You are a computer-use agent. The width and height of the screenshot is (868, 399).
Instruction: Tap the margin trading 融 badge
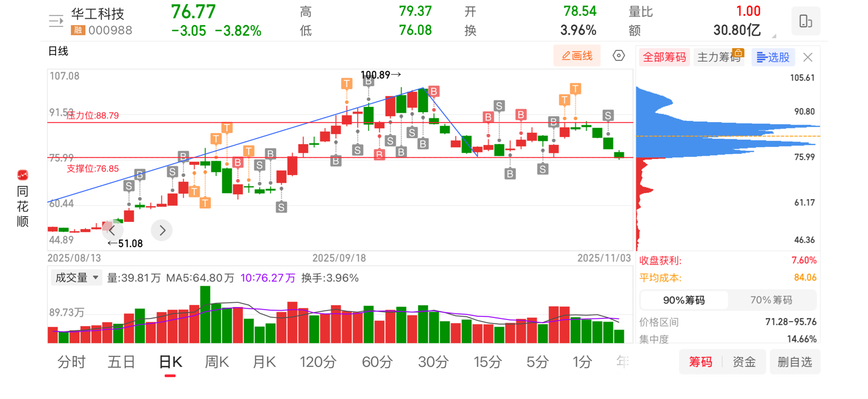[x=77, y=30]
